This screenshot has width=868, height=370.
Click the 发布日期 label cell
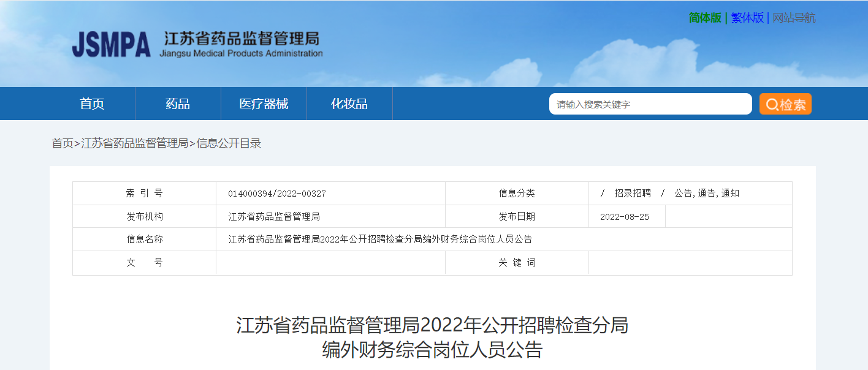tap(517, 217)
